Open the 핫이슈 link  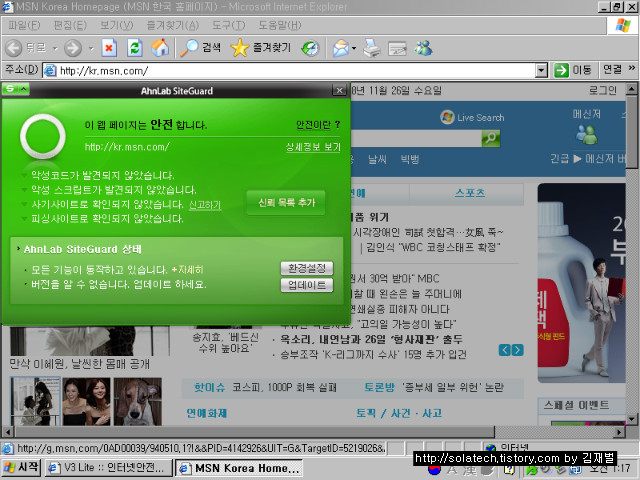(209, 387)
